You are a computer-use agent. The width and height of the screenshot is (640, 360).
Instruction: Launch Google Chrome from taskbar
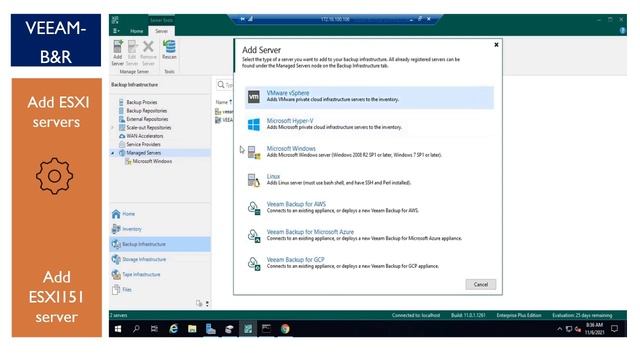(285, 329)
